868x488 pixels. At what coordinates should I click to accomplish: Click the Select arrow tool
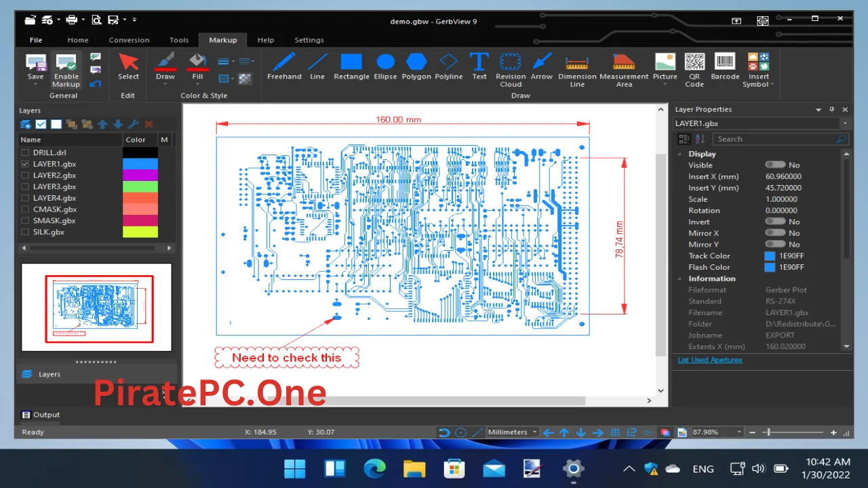click(x=128, y=67)
